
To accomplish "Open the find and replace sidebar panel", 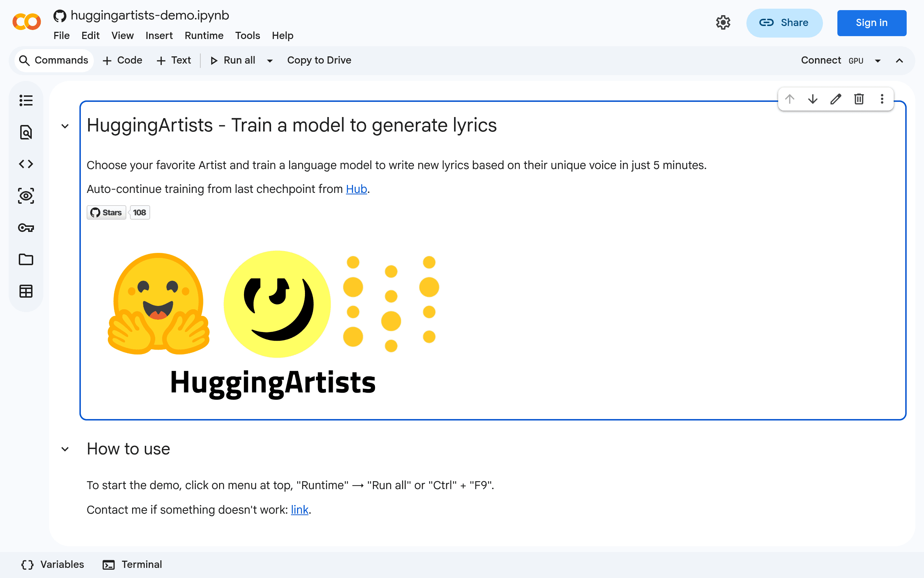I will coord(26,132).
